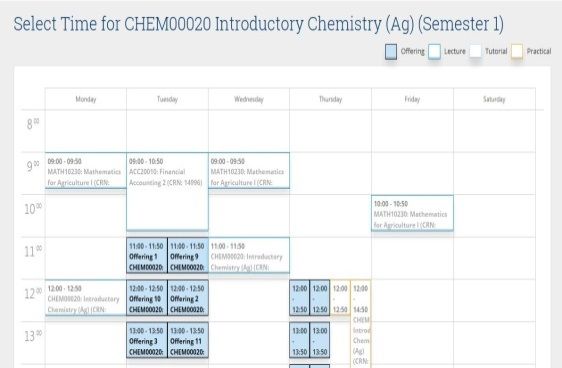Open Friday 10:00 MATH10230 lecture block
Viewport: 562px width, 368px height.
pyautogui.click(x=412, y=213)
